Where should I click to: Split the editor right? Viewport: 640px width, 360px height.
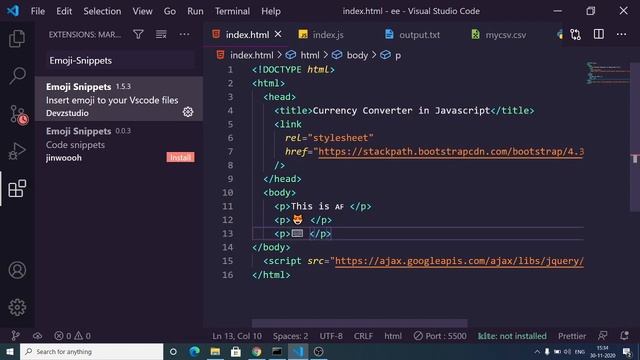(599, 34)
